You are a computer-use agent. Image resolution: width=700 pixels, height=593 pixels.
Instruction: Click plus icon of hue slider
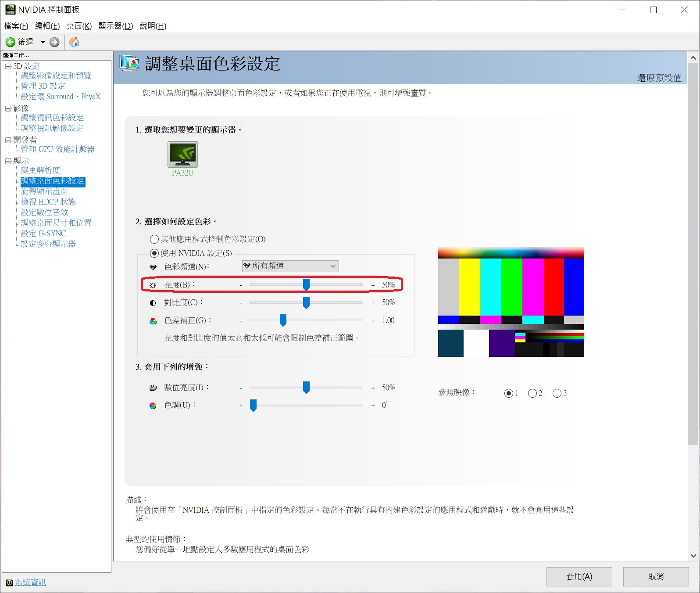click(373, 406)
